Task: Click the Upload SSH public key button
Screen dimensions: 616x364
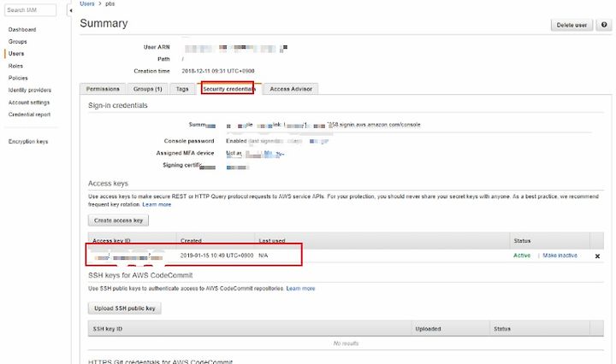Action: [x=125, y=308]
